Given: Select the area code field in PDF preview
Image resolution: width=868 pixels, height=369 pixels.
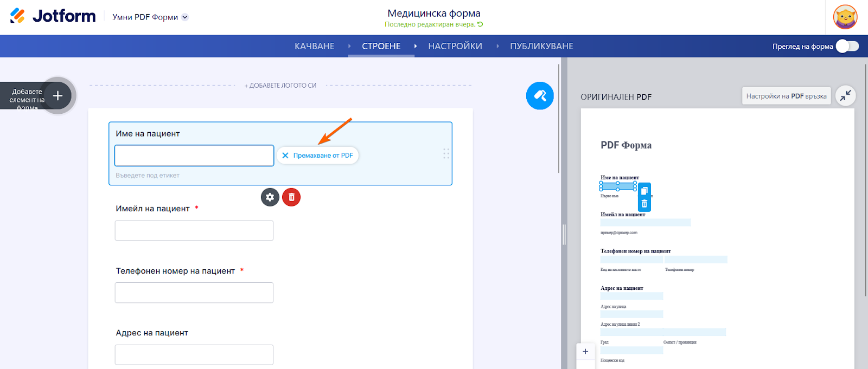Looking at the screenshot, I should tap(631, 260).
